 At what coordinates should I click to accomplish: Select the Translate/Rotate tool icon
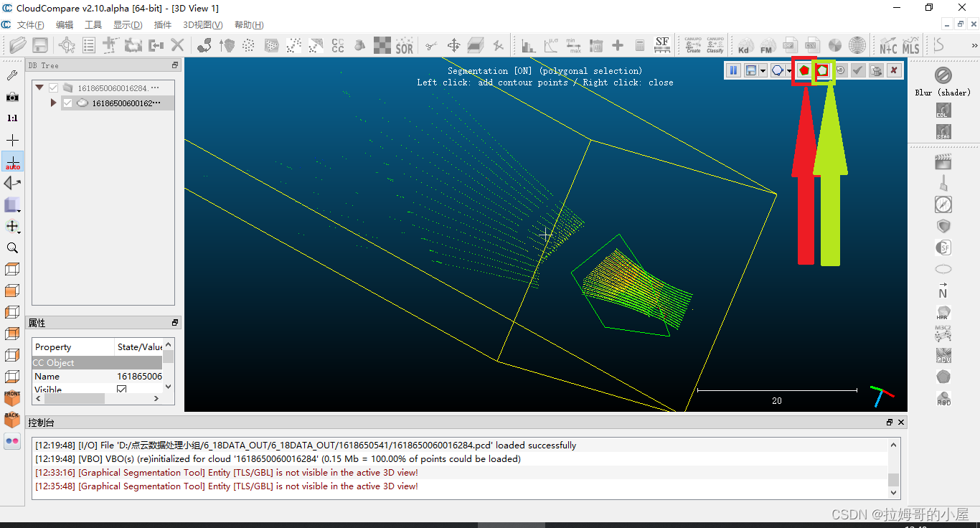coord(453,45)
